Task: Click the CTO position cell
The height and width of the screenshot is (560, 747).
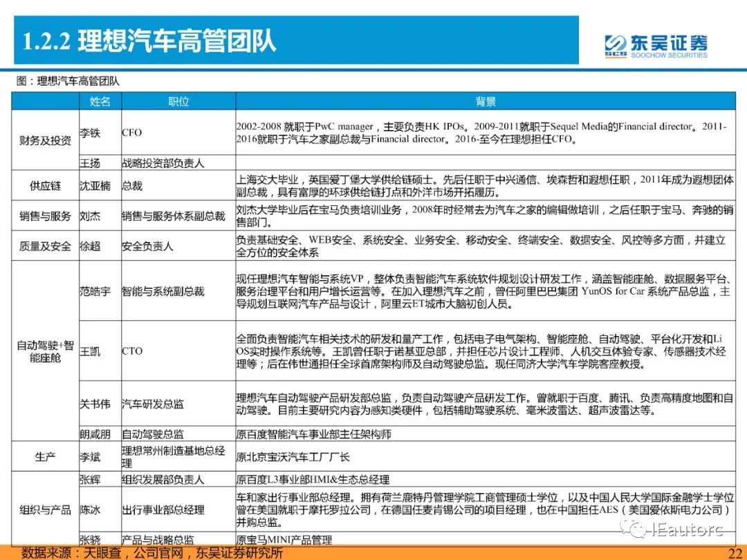Action: point(178,351)
